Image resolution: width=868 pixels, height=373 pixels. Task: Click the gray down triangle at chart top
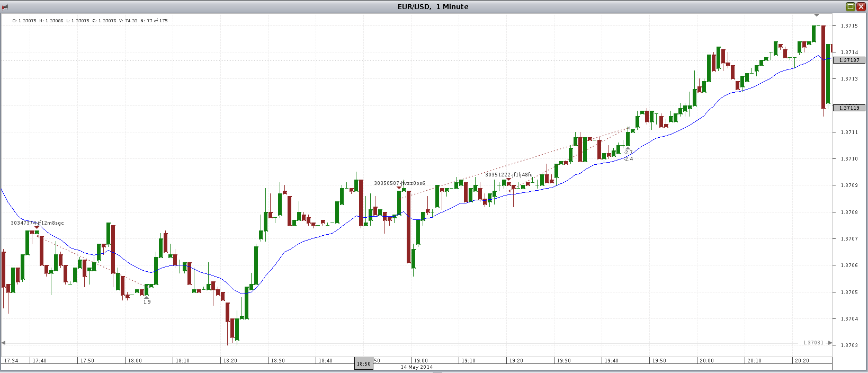[x=817, y=15]
